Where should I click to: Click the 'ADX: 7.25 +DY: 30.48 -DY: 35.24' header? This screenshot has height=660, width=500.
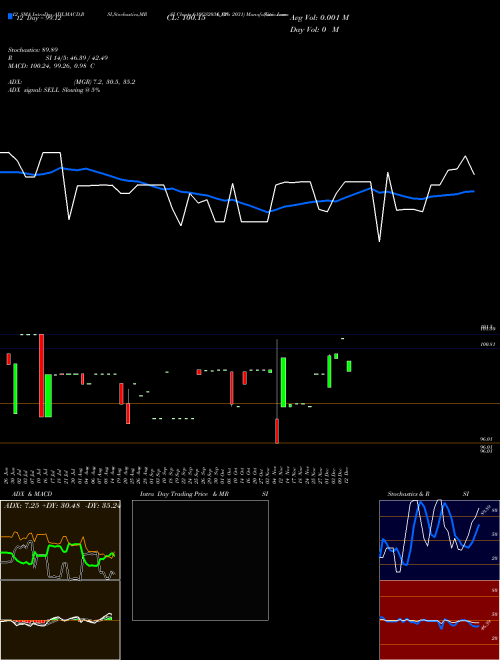(62, 505)
